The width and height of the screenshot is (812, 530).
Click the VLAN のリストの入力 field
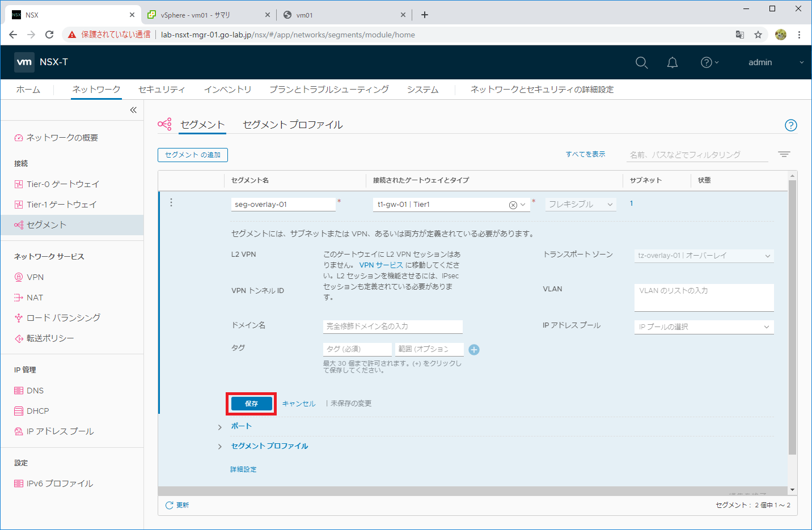[x=704, y=298]
